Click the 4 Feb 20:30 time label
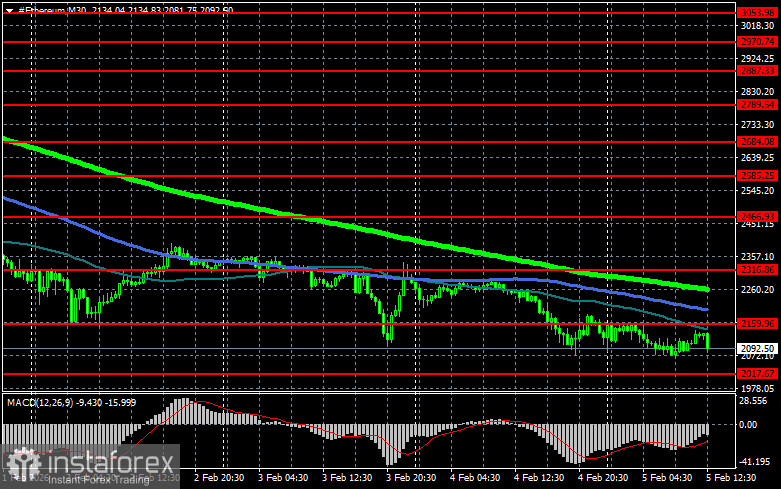 point(603,478)
